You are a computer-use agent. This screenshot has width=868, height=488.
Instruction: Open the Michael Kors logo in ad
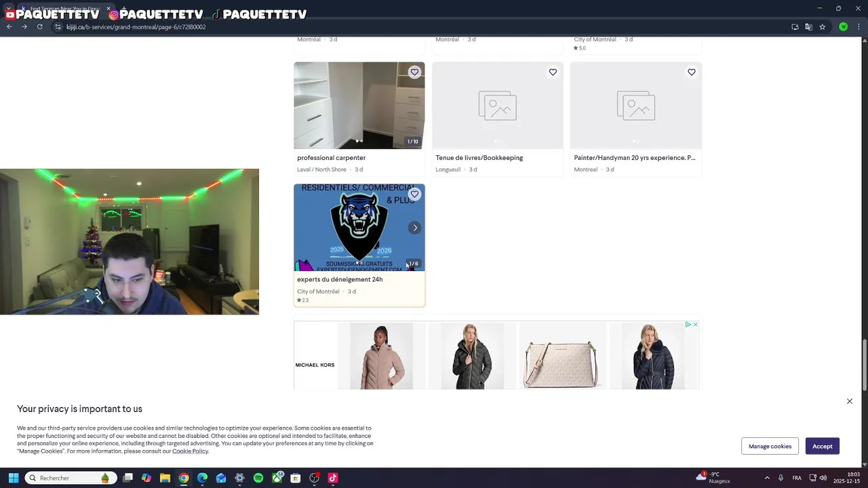pos(315,365)
